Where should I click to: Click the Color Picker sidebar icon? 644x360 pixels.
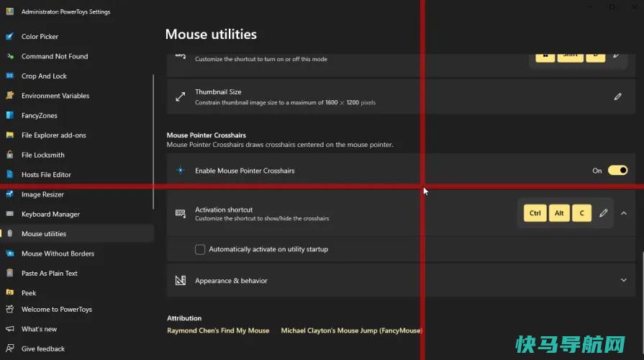coord(10,37)
